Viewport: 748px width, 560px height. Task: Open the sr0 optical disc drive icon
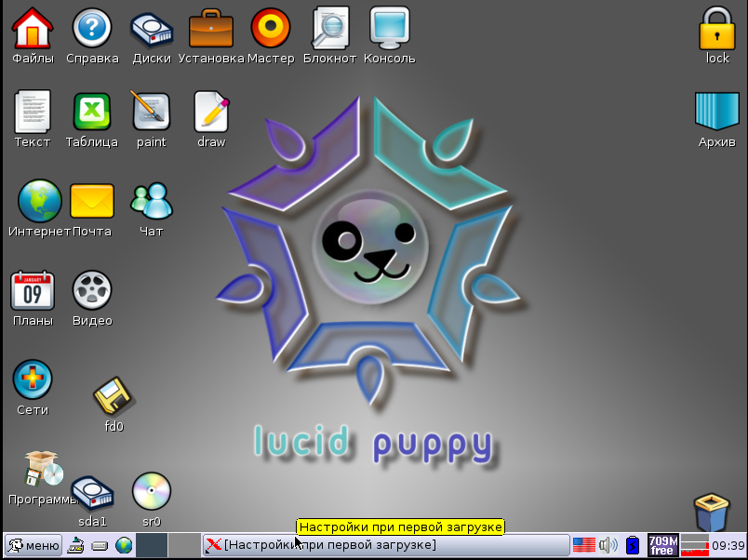[x=152, y=491]
